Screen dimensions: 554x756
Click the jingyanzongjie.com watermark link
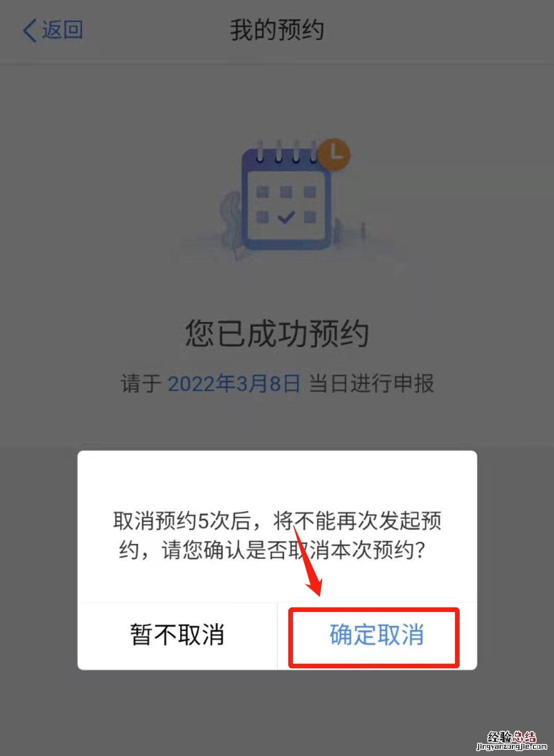pos(511,747)
